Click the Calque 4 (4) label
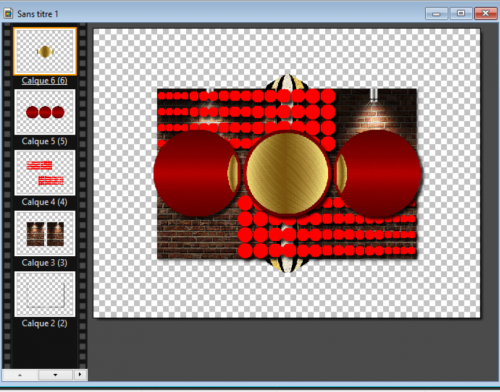This screenshot has height=392, width=500. [45, 202]
